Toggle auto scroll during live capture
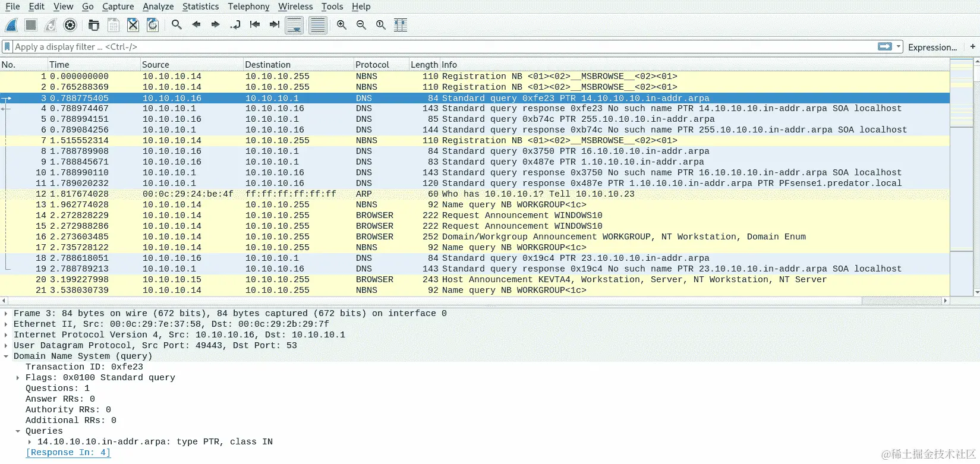This screenshot has width=980, height=464. point(294,25)
